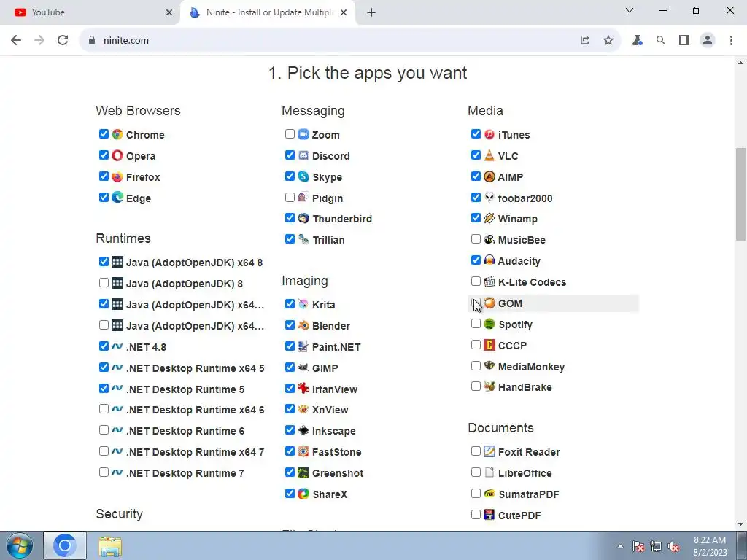This screenshot has height=560, width=747.
Task: Click the SumatraPDF label
Action: point(528,494)
